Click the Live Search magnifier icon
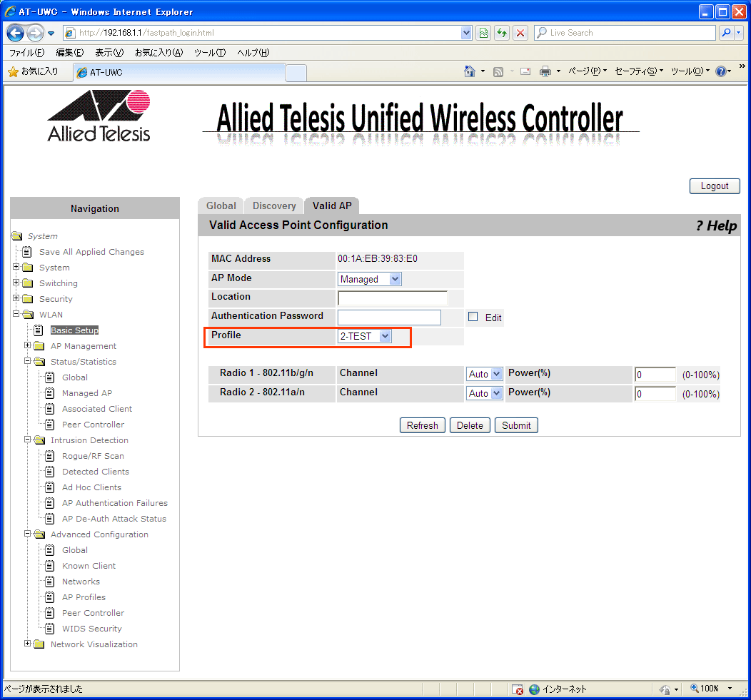Screen dimensions: 751x700 [x=726, y=33]
